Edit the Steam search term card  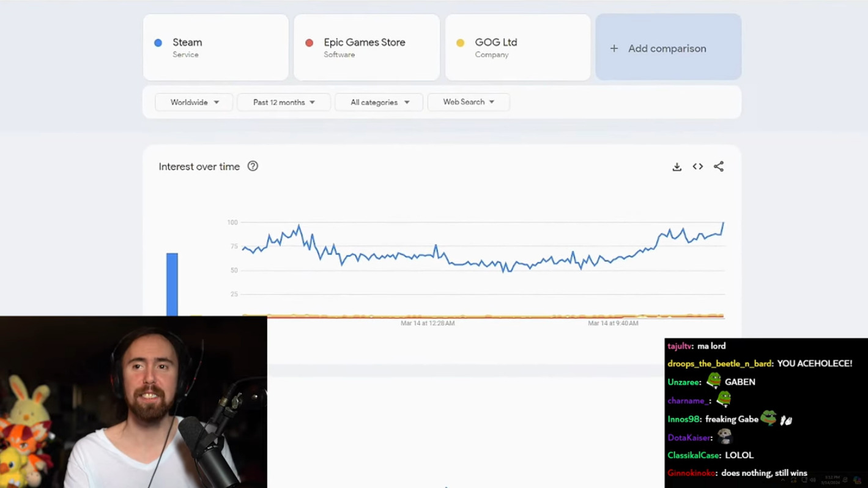(216, 48)
